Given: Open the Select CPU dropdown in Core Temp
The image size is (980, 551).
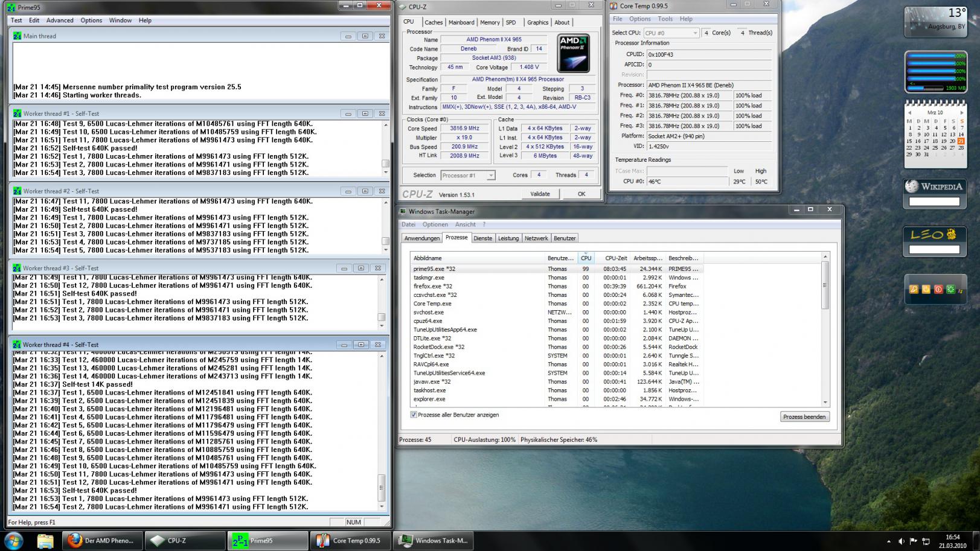Looking at the screenshot, I should [x=671, y=33].
